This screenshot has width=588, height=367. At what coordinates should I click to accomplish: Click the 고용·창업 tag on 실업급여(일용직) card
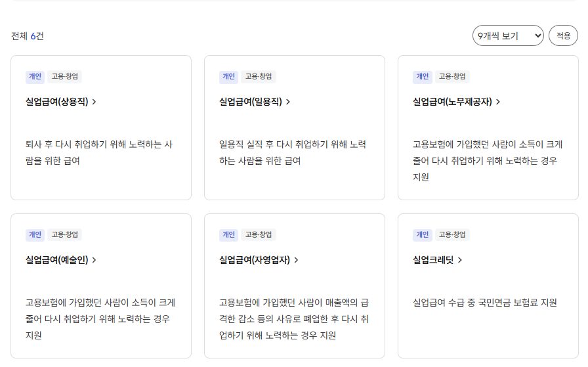259,76
